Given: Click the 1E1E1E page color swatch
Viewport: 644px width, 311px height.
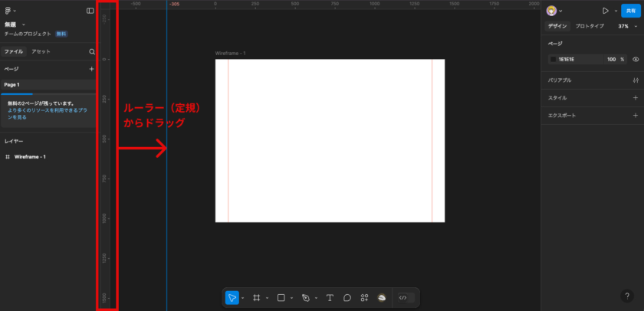Looking at the screenshot, I should click(553, 59).
